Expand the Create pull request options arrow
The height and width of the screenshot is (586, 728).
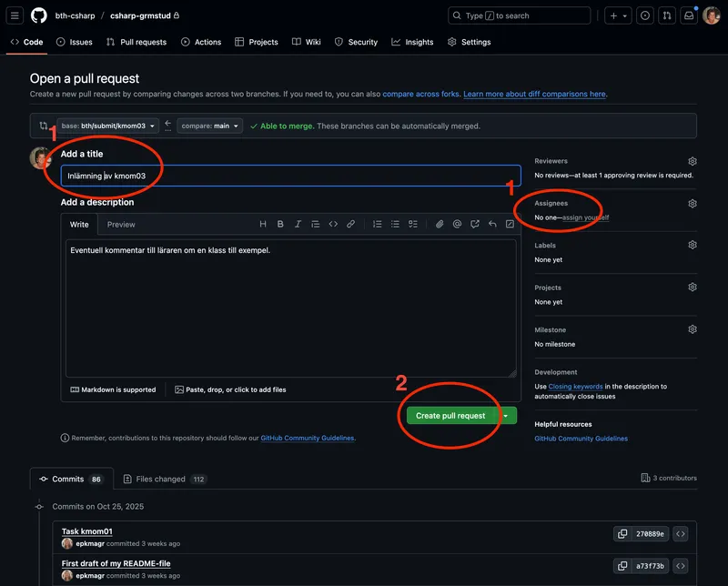click(506, 416)
